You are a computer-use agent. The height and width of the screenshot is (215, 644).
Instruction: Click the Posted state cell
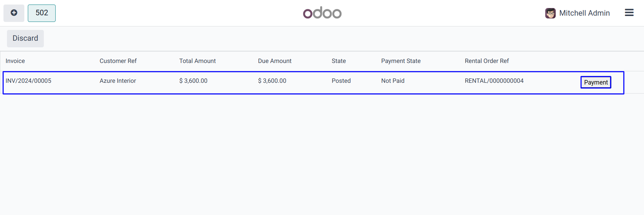pos(341,81)
